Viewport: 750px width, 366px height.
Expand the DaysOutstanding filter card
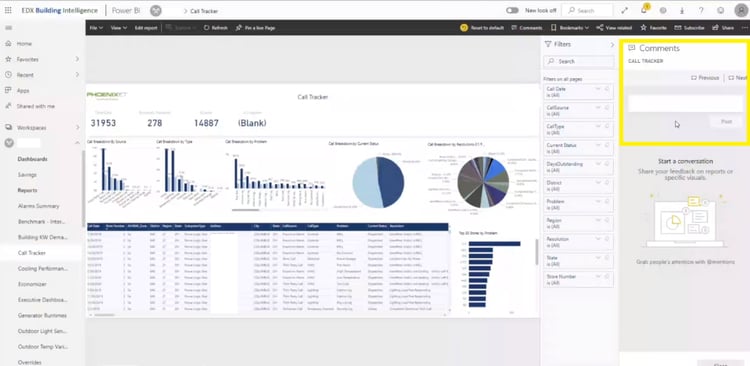point(598,164)
